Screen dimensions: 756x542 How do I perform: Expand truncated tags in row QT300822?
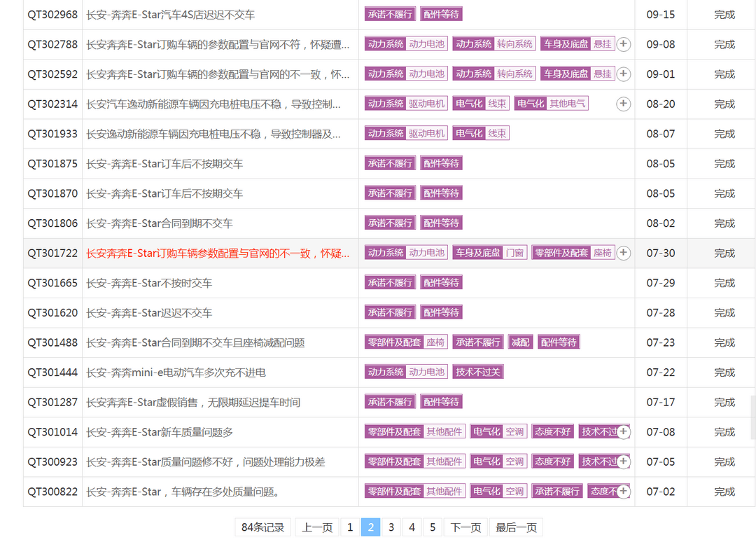(x=623, y=492)
